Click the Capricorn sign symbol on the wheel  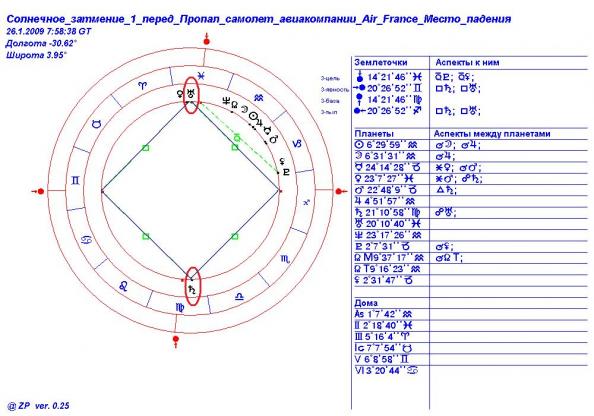point(297,144)
